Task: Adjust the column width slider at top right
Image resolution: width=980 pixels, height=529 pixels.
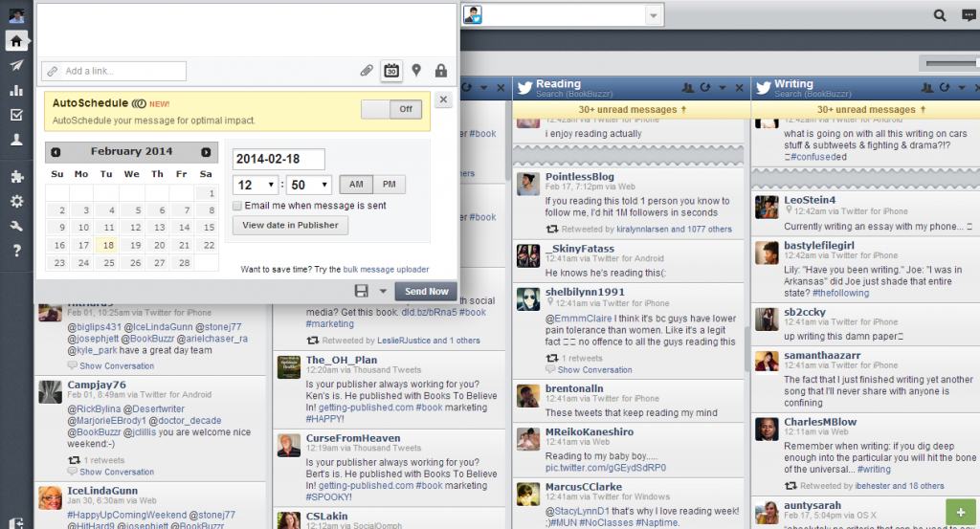Action: pos(952,63)
